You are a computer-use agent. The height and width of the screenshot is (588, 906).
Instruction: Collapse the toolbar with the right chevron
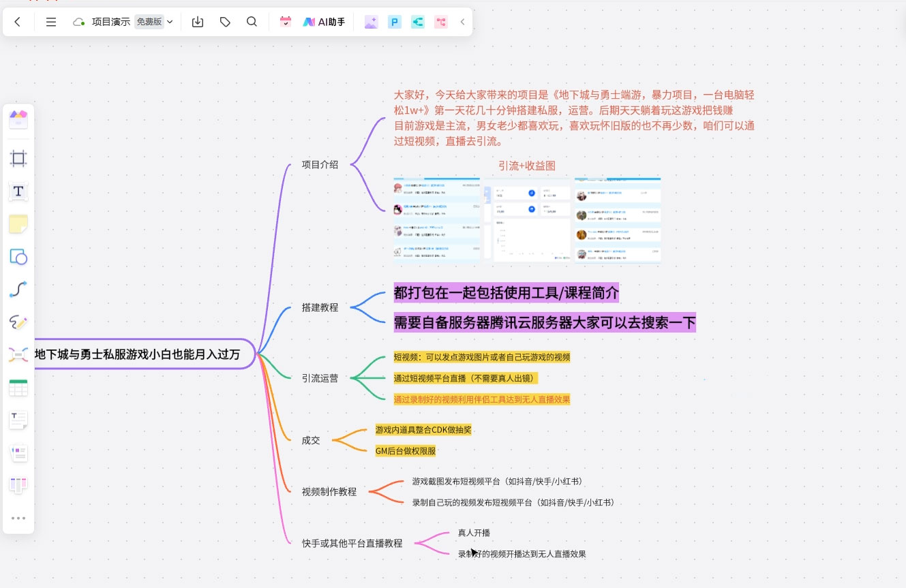463,21
